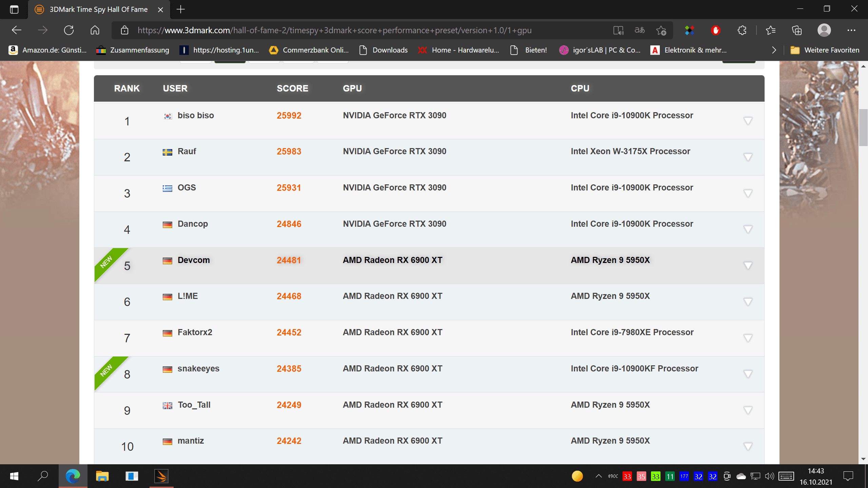Viewport: 868px width, 488px height.
Task: Show the favorites list
Action: pos(771,30)
